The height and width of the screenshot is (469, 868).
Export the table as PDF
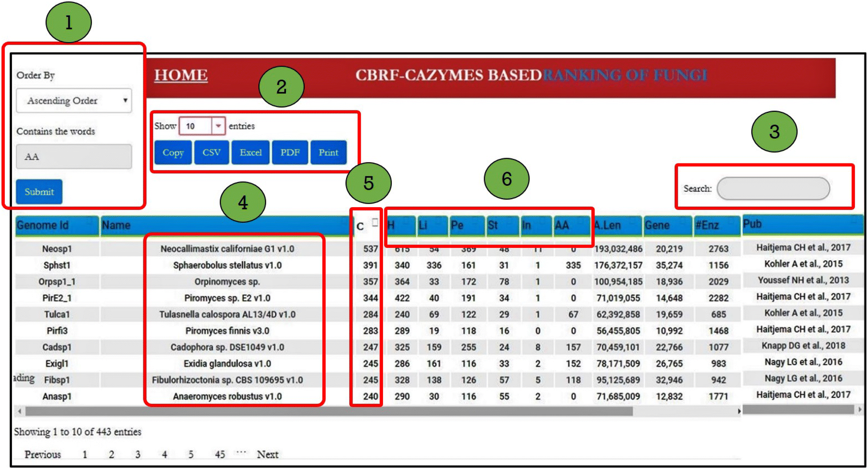(x=290, y=152)
